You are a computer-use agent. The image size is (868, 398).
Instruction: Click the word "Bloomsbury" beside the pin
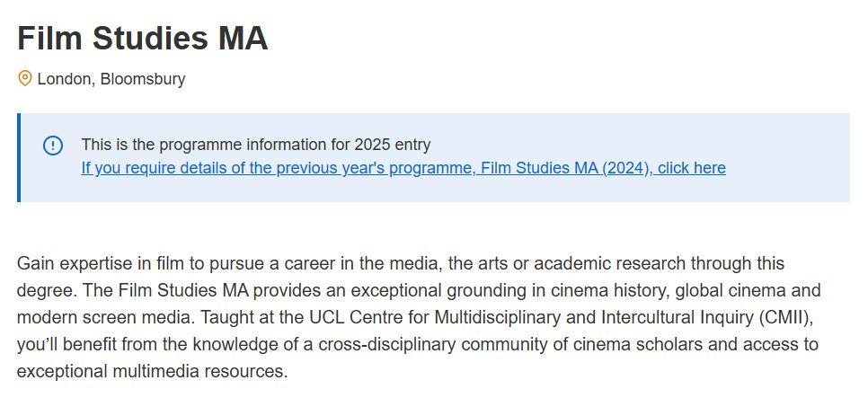point(142,79)
